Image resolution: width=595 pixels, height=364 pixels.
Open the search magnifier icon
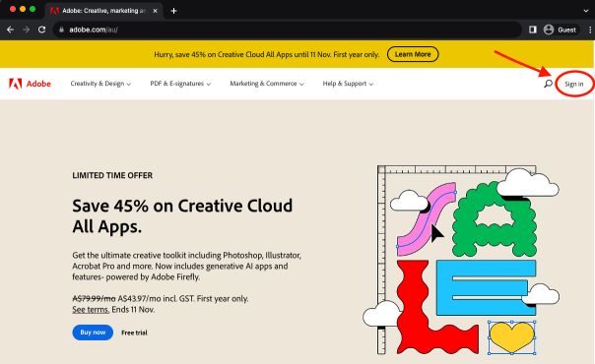548,84
